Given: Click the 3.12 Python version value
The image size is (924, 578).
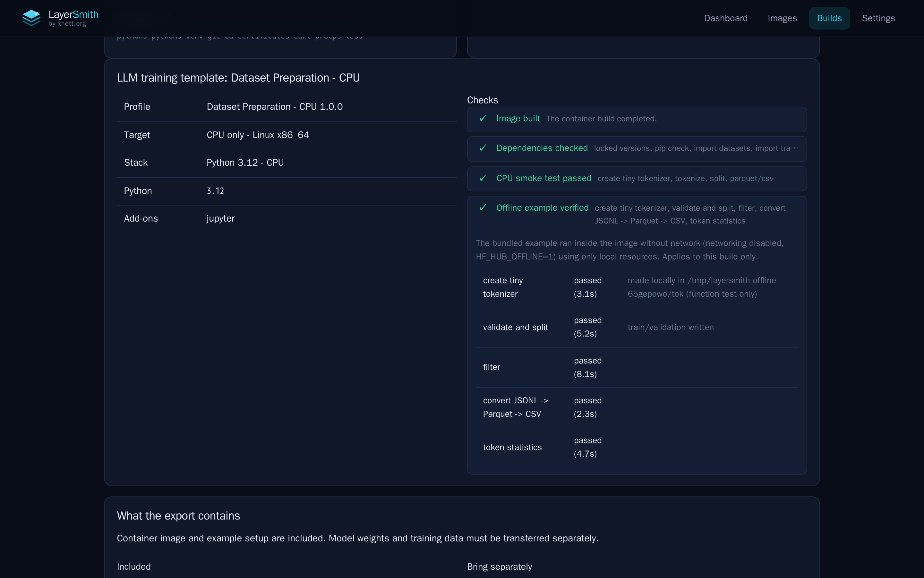Looking at the screenshot, I should pyautogui.click(x=215, y=191).
